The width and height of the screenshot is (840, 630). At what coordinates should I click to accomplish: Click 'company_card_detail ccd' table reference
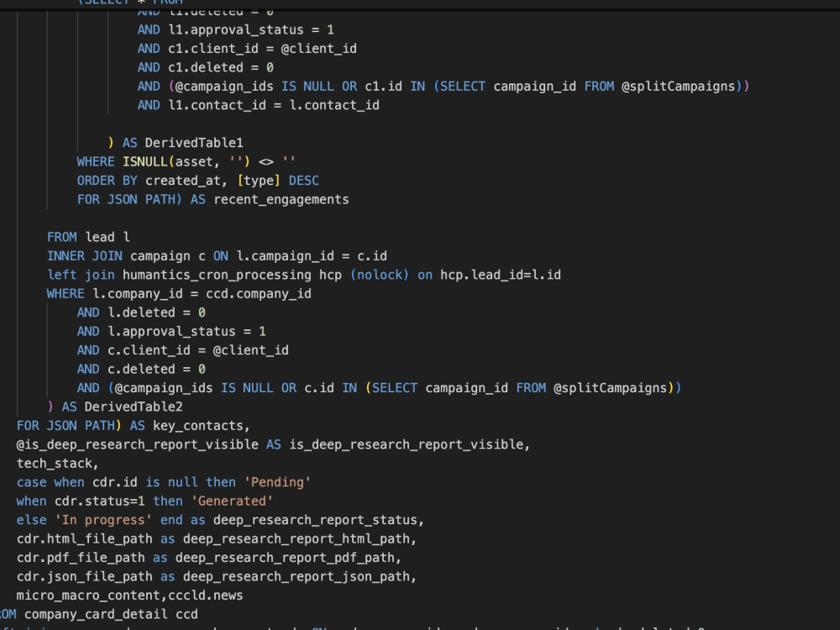[x=111, y=614]
